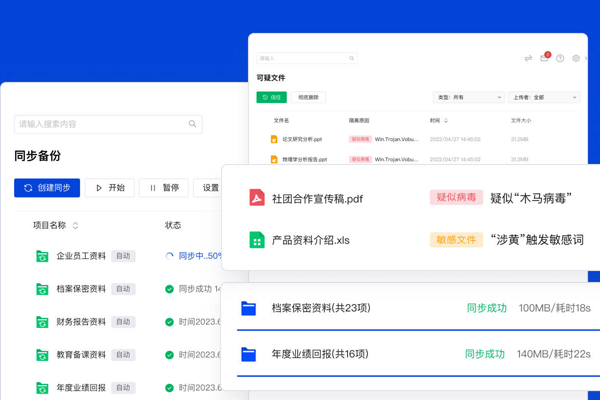600x400 pixels.
Task: Click the sync folder icon for 企业员工资料
Action: pyautogui.click(x=42, y=256)
